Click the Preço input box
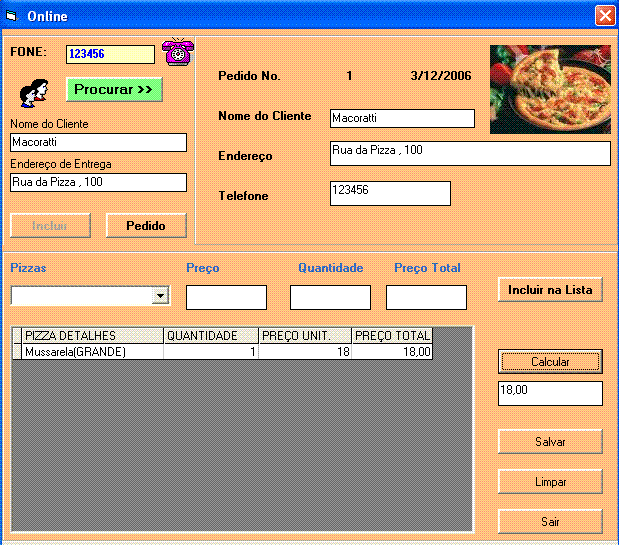The width and height of the screenshot is (619, 545). click(x=226, y=298)
